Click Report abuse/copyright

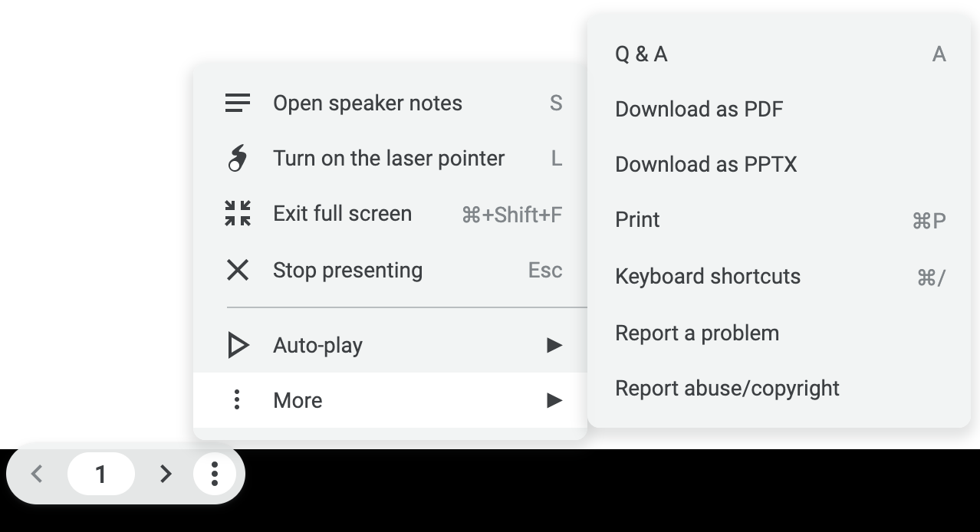(x=727, y=388)
